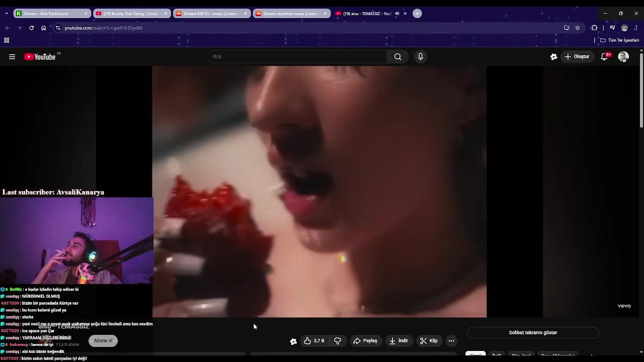Open the browser extensions puzzle icon

(x=594, y=28)
